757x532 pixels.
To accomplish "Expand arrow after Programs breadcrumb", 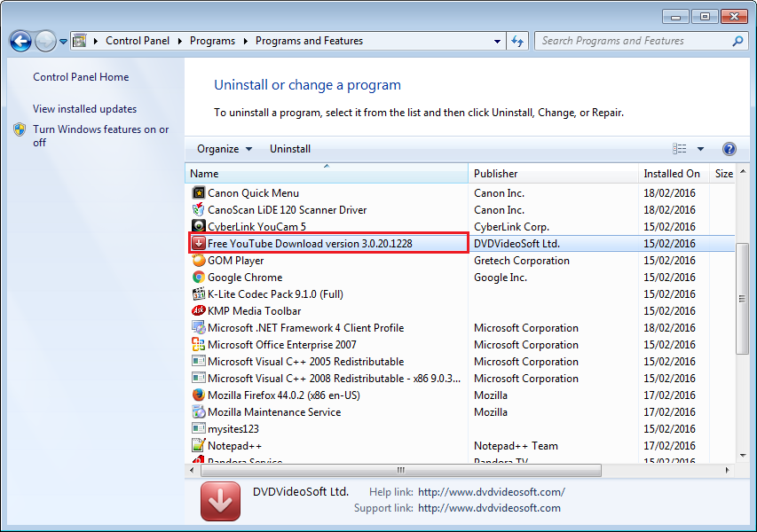I will [245, 42].
